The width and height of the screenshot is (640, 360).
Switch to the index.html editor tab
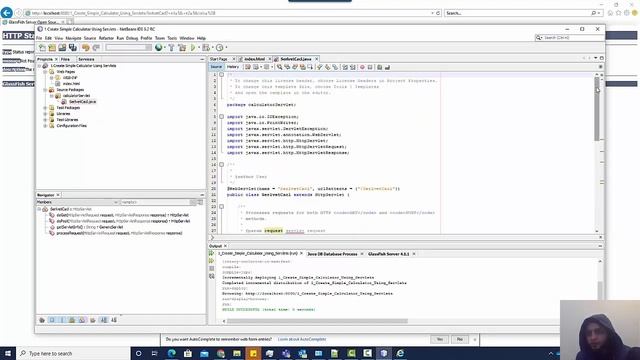coord(255,59)
